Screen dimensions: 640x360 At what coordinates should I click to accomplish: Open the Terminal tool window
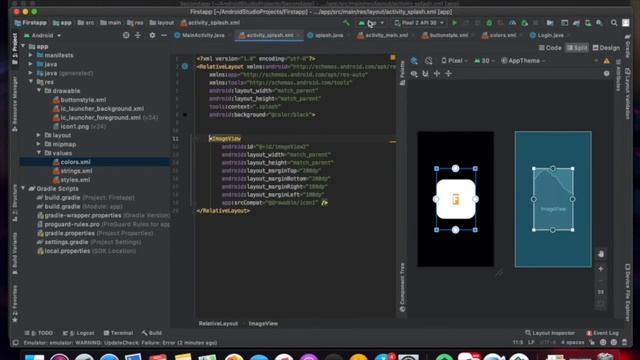[x=118, y=333]
